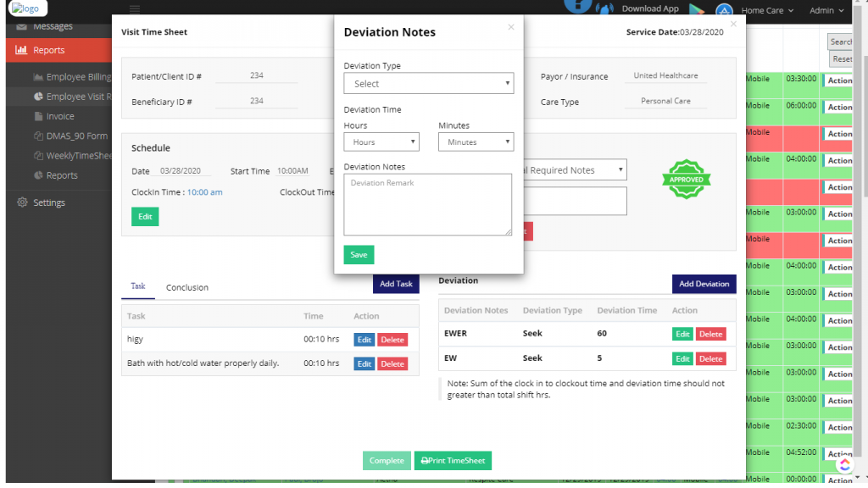Click the schedule Date field 03/28/2020
The height and width of the screenshot is (488, 868).
coord(181,171)
